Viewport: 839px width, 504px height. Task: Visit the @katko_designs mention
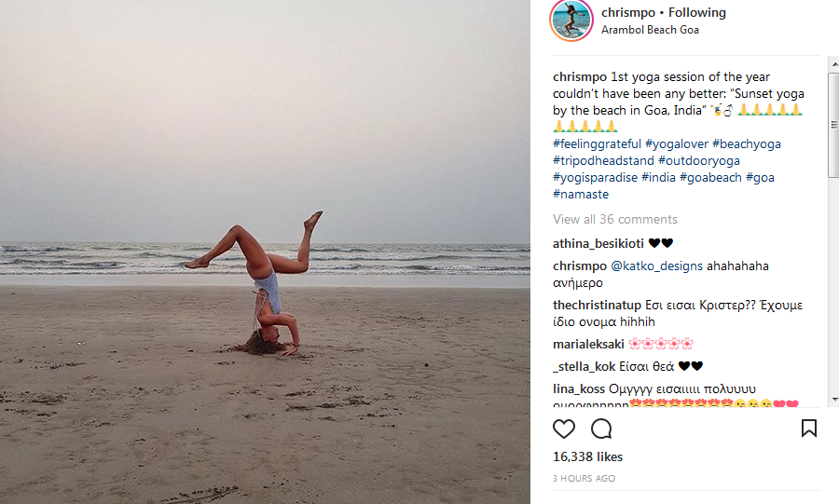[x=650, y=266]
